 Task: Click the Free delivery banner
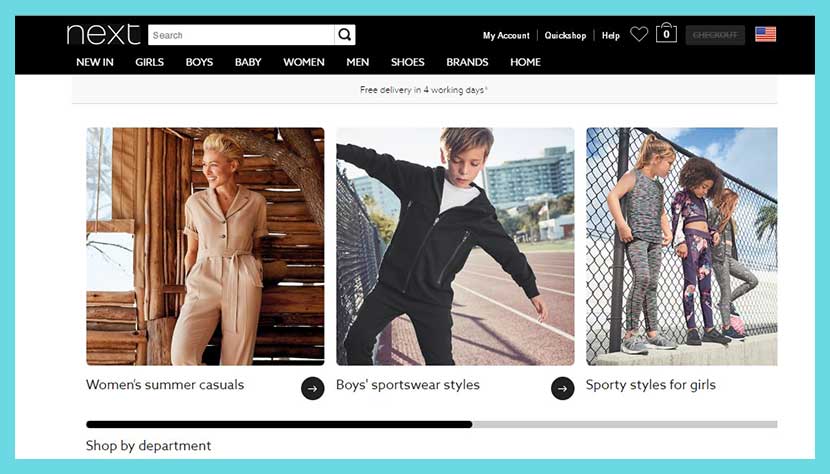pyautogui.click(x=424, y=90)
